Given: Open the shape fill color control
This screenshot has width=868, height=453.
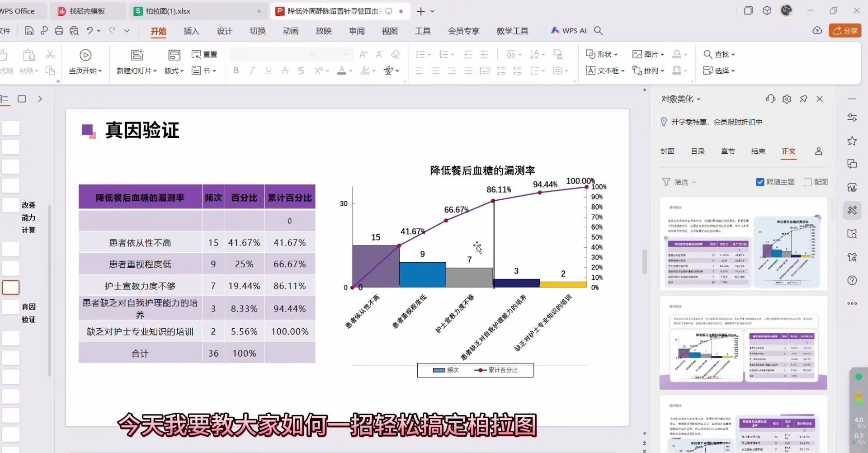Looking at the screenshot, I should pos(677,54).
